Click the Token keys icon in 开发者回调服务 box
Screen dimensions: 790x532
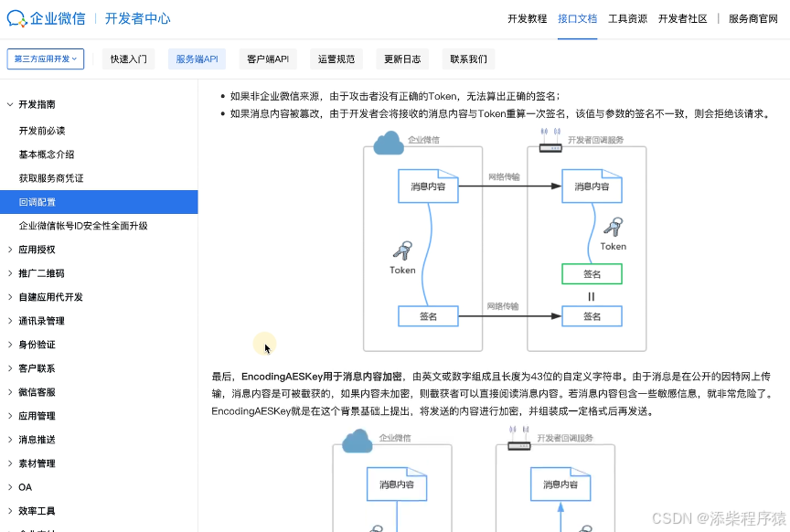(x=614, y=227)
